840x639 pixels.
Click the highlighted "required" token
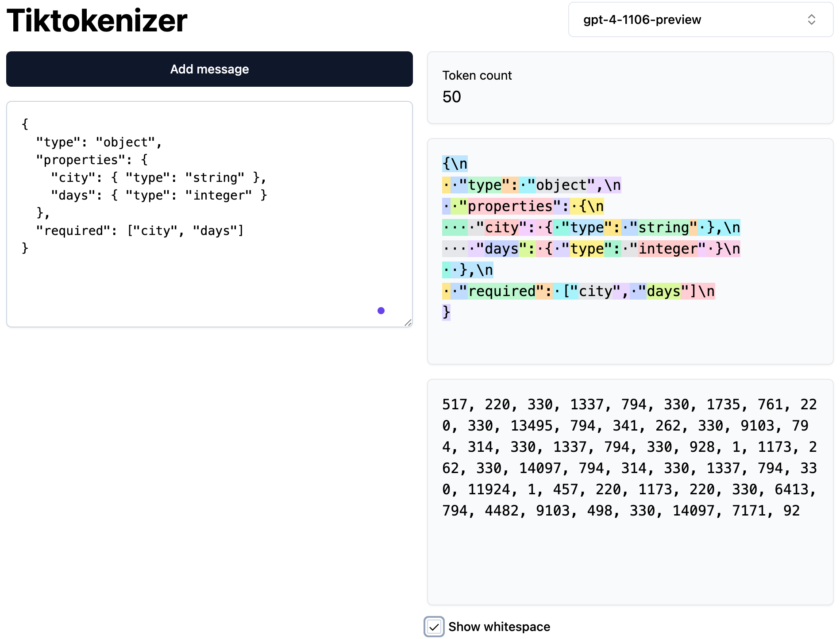pyautogui.click(x=502, y=291)
